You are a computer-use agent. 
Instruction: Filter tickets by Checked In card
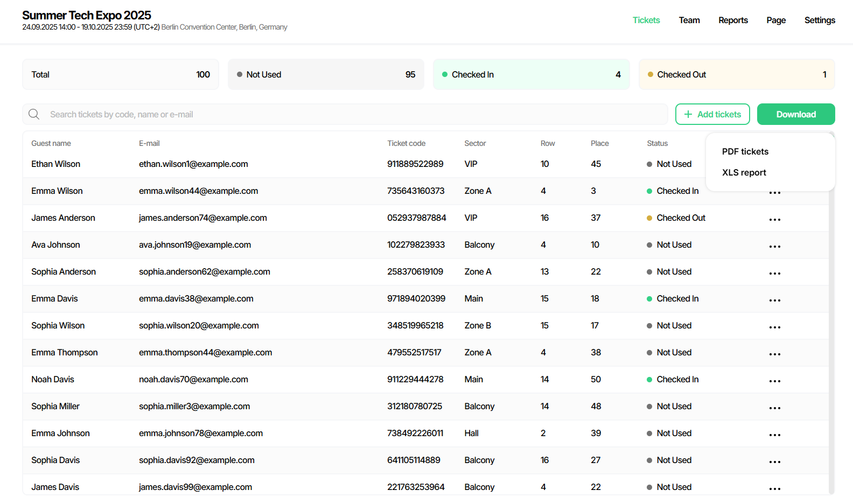(x=531, y=74)
